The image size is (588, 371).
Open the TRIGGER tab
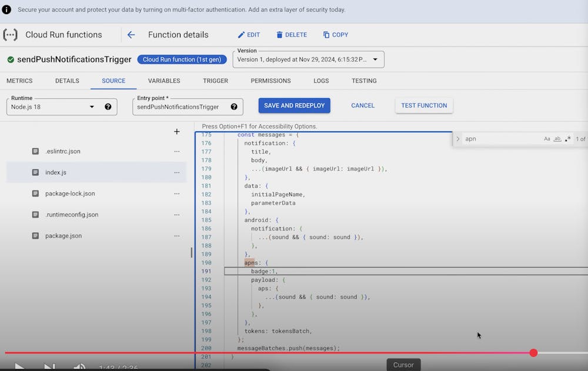(x=215, y=81)
